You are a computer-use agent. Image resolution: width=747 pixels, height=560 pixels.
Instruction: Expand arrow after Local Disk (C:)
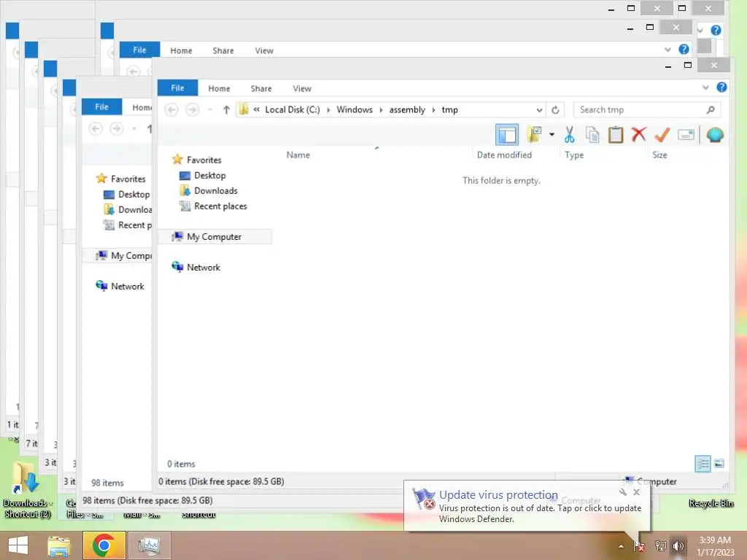(328, 110)
